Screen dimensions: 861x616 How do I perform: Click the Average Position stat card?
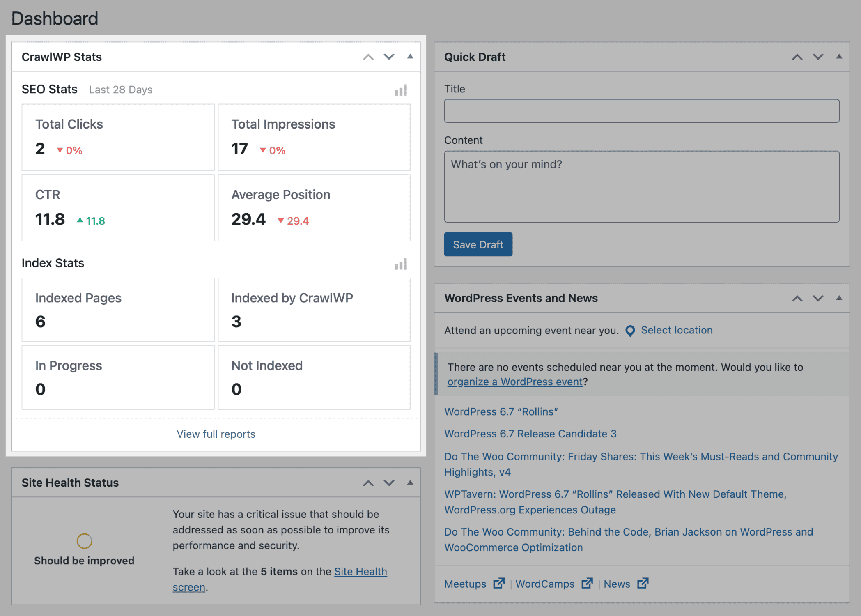pos(314,208)
